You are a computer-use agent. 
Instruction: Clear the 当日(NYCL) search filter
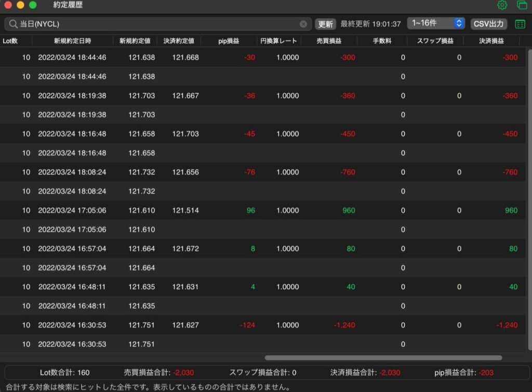[x=303, y=24]
